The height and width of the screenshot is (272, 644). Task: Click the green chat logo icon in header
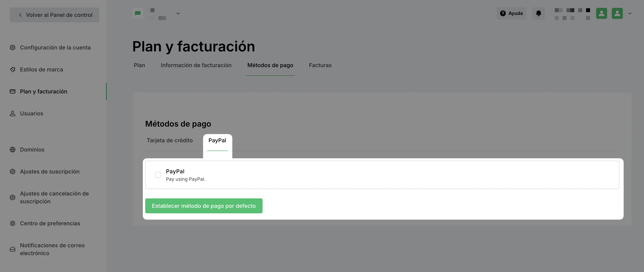pyautogui.click(x=138, y=13)
